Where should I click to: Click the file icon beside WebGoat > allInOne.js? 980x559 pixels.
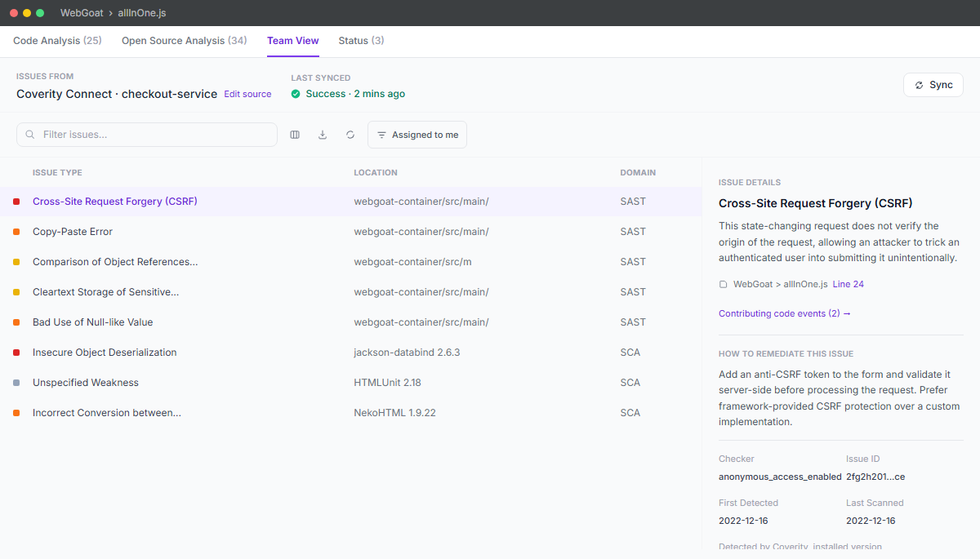tap(723, 285)
